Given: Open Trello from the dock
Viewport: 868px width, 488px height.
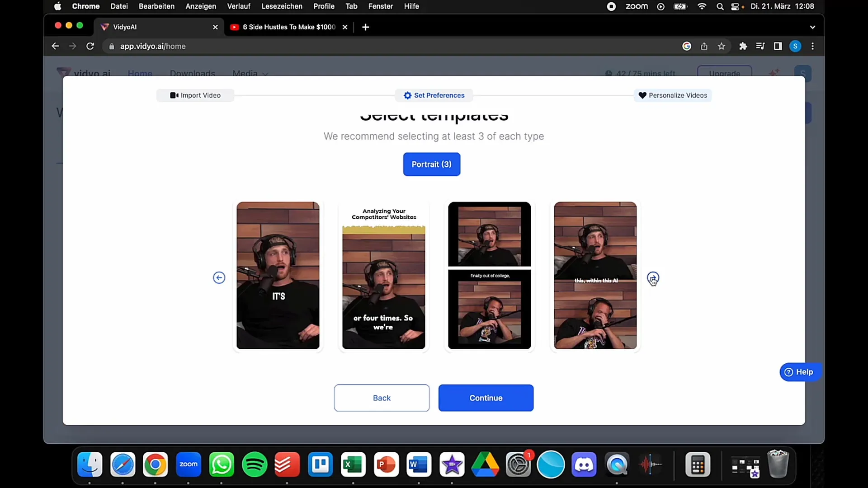Looking at the screenshot, I should point(321,465).
